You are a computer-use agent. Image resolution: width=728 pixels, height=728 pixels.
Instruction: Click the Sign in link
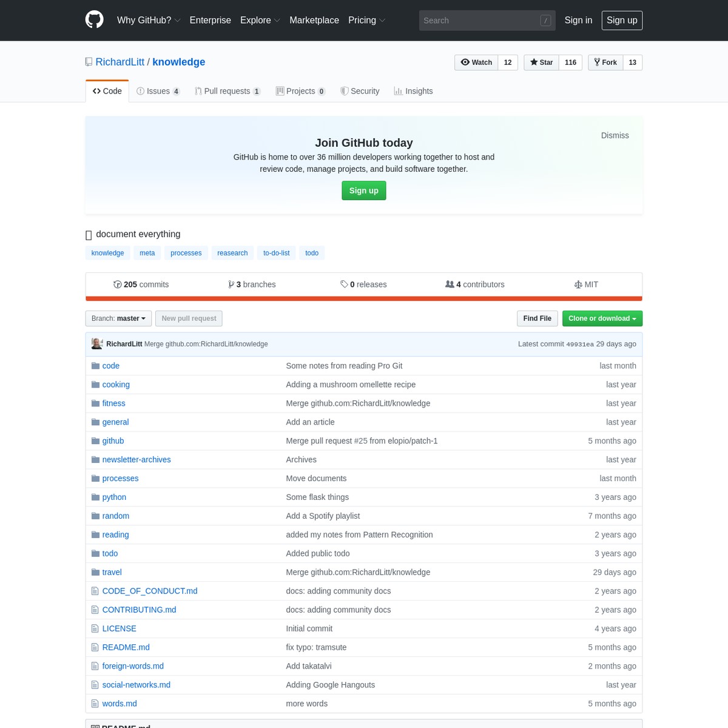(x=578, y=20)
